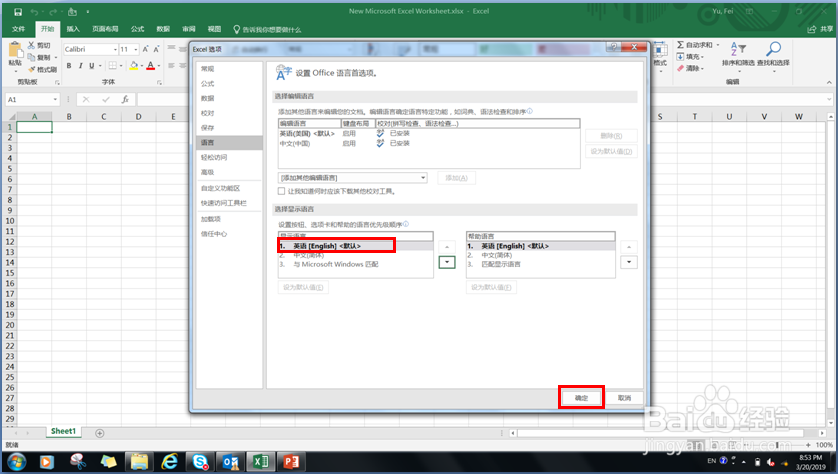The width and height of the screenshot is (838, 474).
Task: Open Outlook from the taskbar
Action: click(x=231, y=462)
